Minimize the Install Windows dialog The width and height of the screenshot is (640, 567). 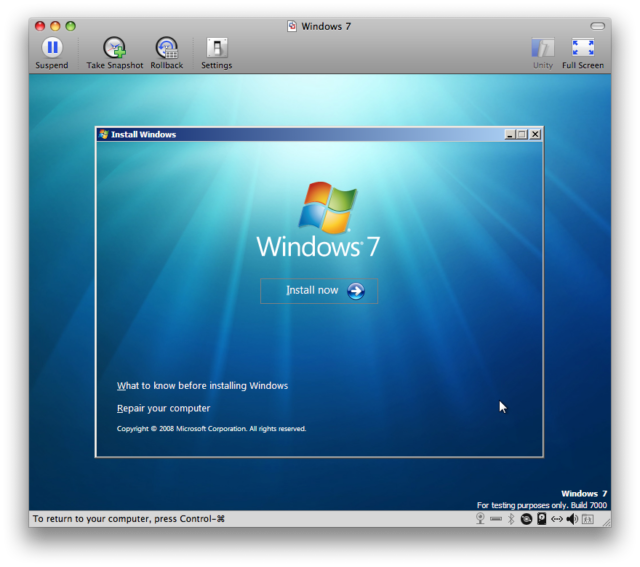coord(509,134)
